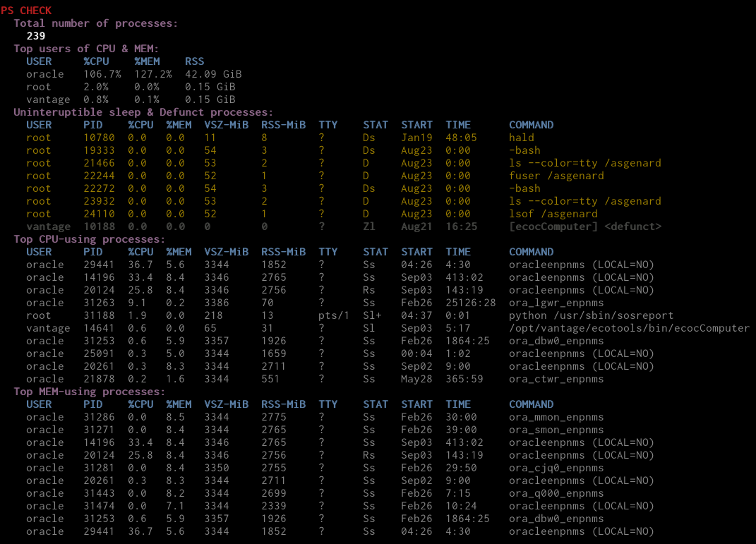The height and width of the screenshot is (544, 756).
Task: Click the 'Top users of CPU & MEM' heading
Action: (x=86, y=49)
